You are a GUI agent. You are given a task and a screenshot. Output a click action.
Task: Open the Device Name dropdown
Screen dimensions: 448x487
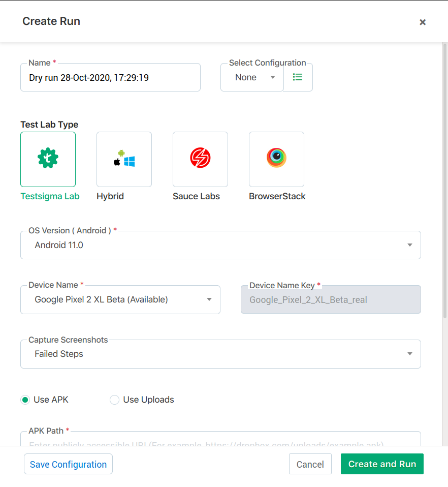click(x=120, y=299)
